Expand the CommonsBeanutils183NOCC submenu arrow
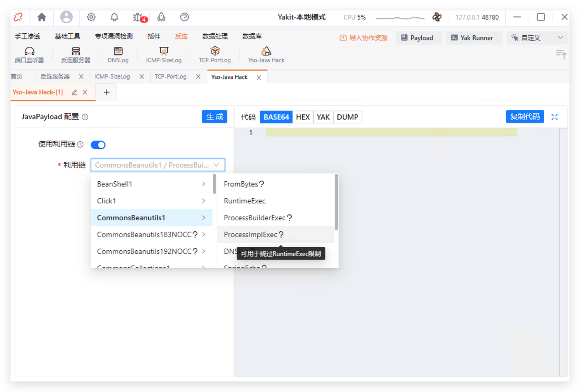The image size is (580, 392). coord(204,234)
